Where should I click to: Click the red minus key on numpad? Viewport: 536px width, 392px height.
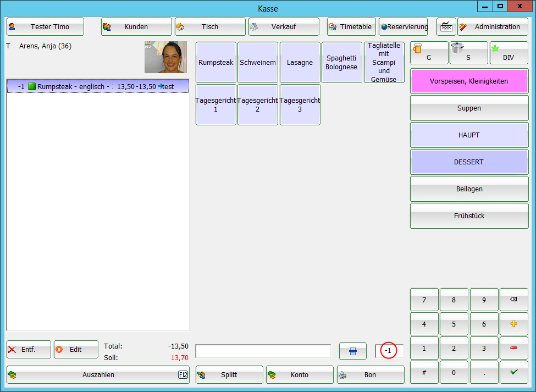pyautogui.click(x=514, y=348)
